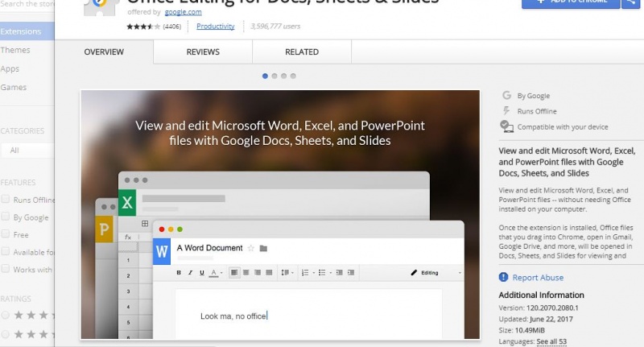Click the increase indent icon

351,273
